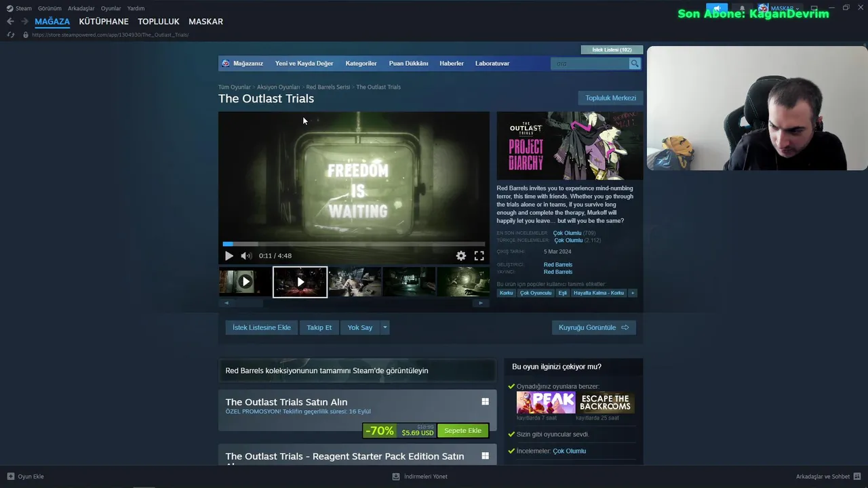This screenshot has width=868, height=488.
Task: Click the Hayatta Kalma - Korku tag
Action: tap(599, 293)
